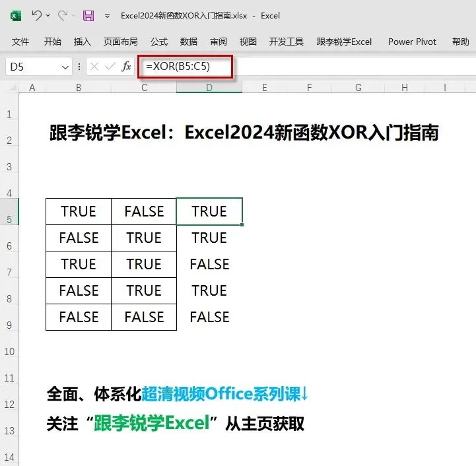The width and height of the screenshot is (476, 466).
Task: Open the 开发工具 ribbon tab
Action: pyautogui.click(x=287, y=42)
